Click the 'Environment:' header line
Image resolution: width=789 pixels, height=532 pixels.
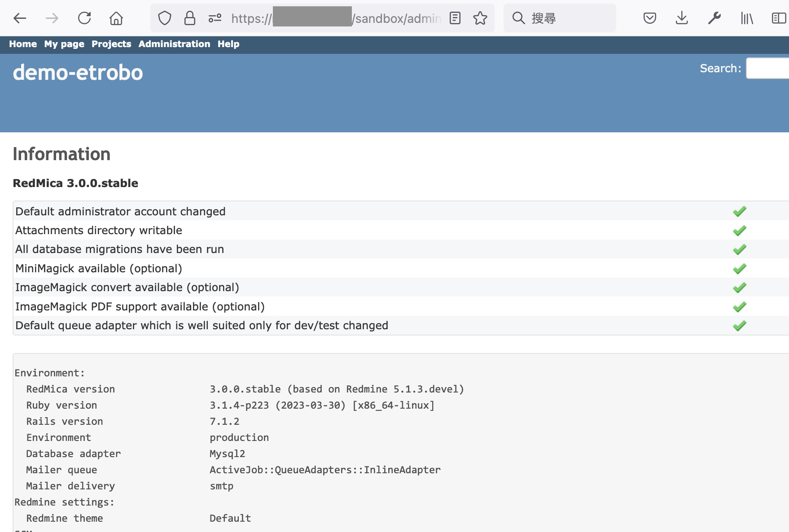pyautogui.click(x=50, y=373)
